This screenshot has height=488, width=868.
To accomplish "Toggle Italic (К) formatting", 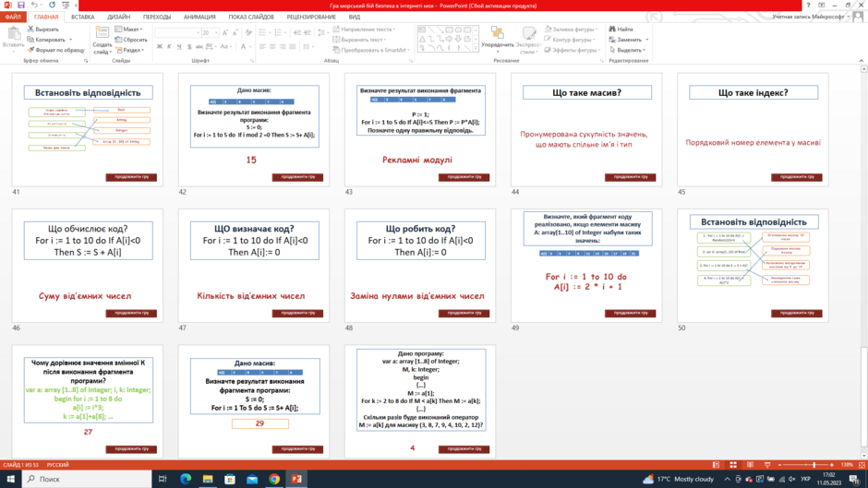I will (x=169, y=47).
